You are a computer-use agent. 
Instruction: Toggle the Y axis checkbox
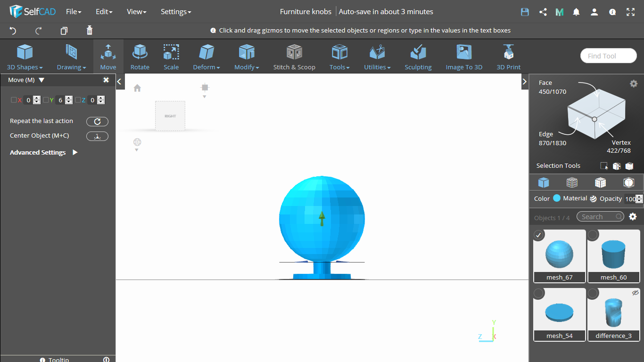click(46, 100)
